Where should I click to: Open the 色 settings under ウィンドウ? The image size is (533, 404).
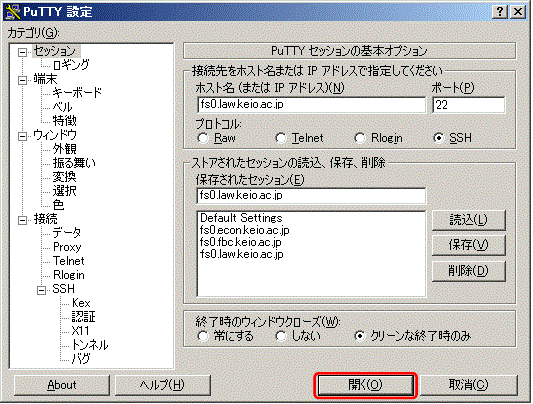(x=58, y=205)
